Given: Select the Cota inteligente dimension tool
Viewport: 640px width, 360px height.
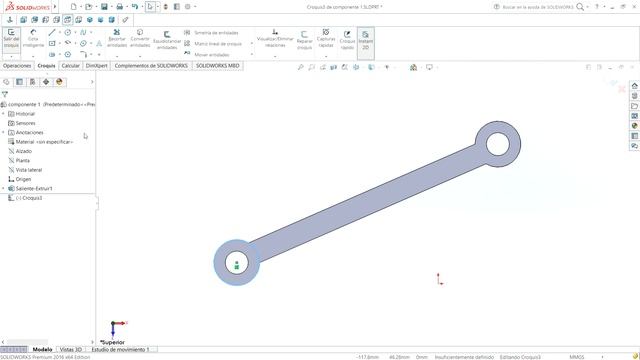Looking at the screenshot, I should (x=33, y=39).
